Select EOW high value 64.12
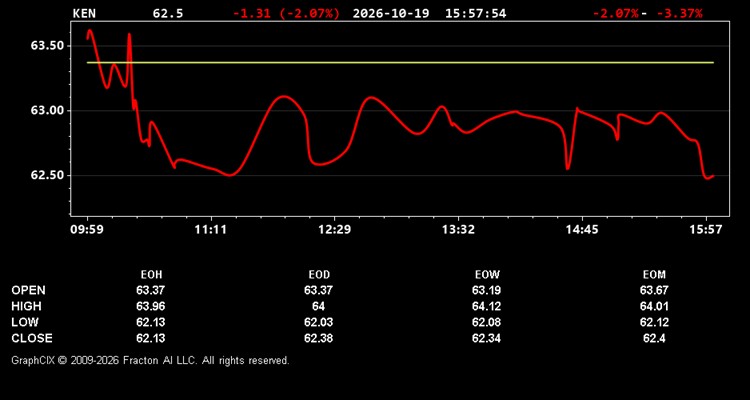Screen dimensions: 750x400 coord(486,306)
